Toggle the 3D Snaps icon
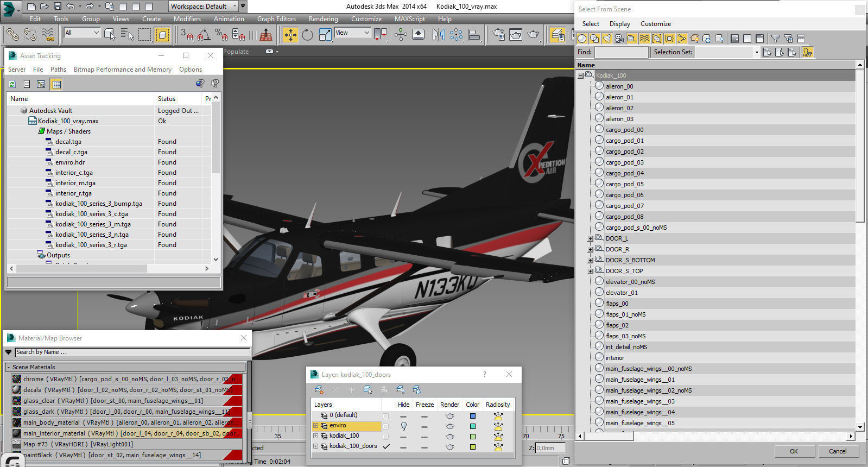This screenshot has height=467, width=868. 187,35
